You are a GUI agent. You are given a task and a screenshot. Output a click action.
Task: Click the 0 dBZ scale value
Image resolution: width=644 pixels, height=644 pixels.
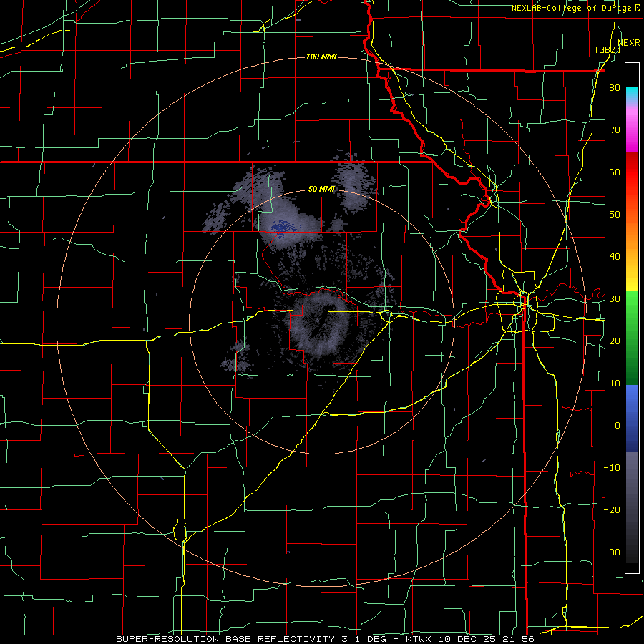tap(618, 426)
